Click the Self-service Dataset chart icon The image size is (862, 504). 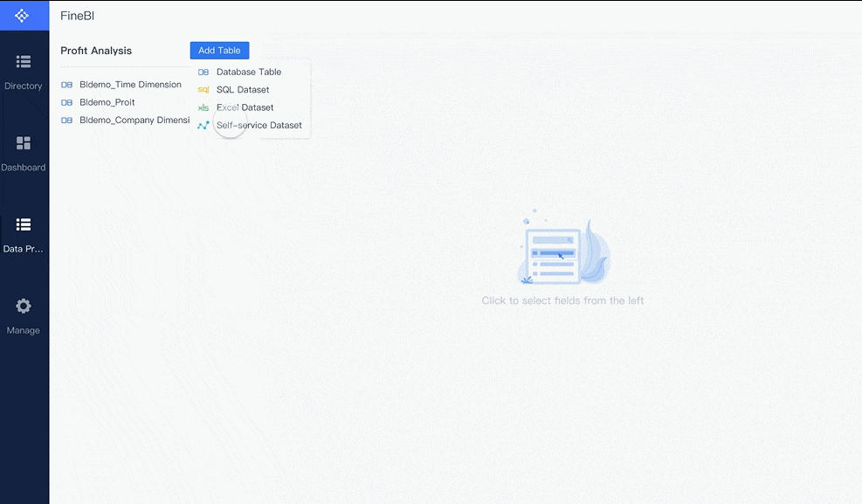pos(203,125)
